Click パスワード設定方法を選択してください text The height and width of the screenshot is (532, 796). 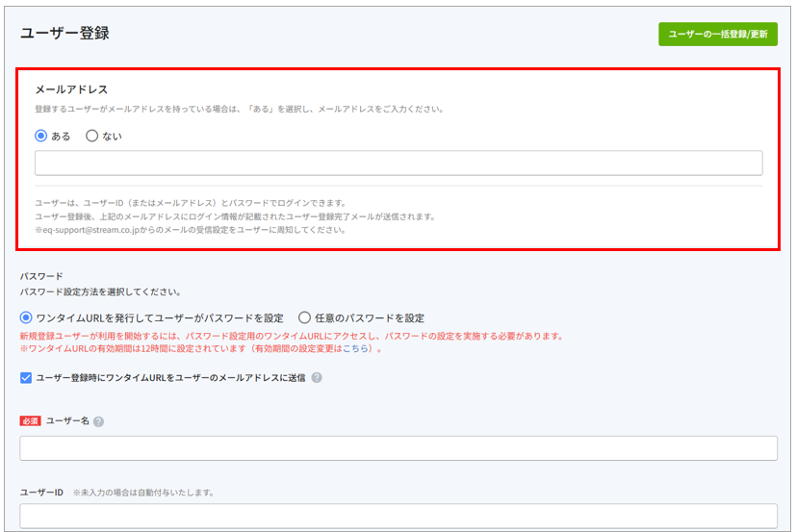click(x=100, y=291)
